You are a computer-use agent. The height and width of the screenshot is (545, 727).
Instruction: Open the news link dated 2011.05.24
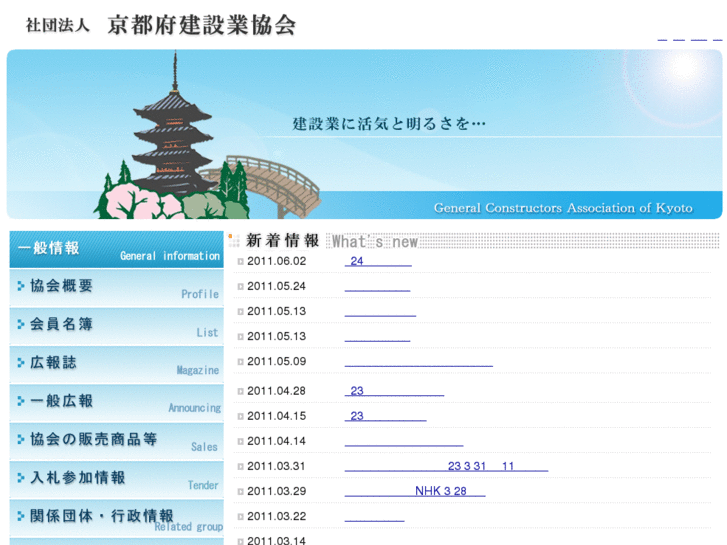377,286
